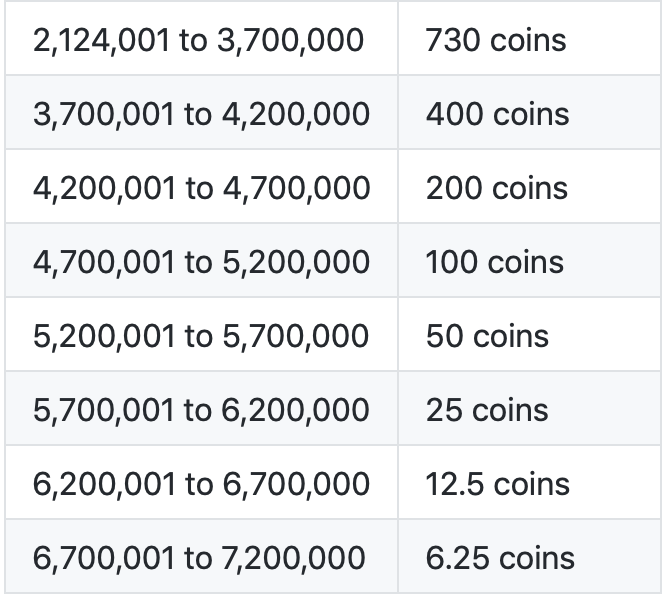Click the 6,200,001 to 6,700,000 range cell
Viewport: 664px width, 598px height.
coord(201,484)
